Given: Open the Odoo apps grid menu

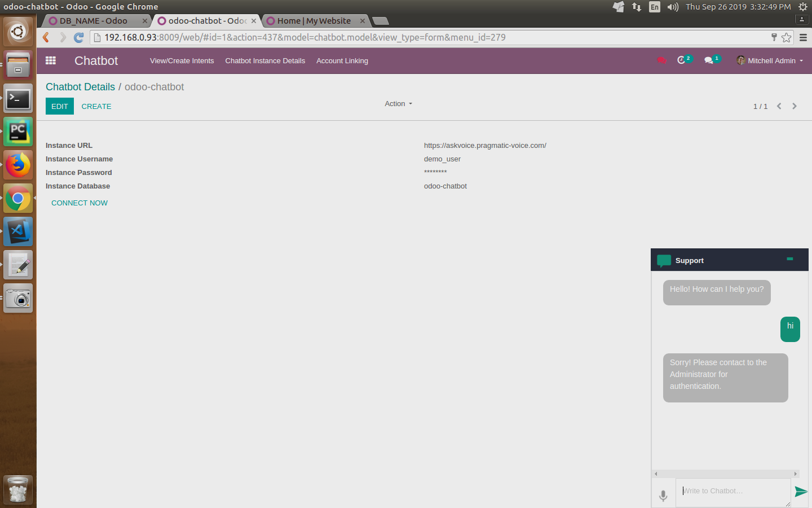Looking at the screenshot, I should click(51, 60).
